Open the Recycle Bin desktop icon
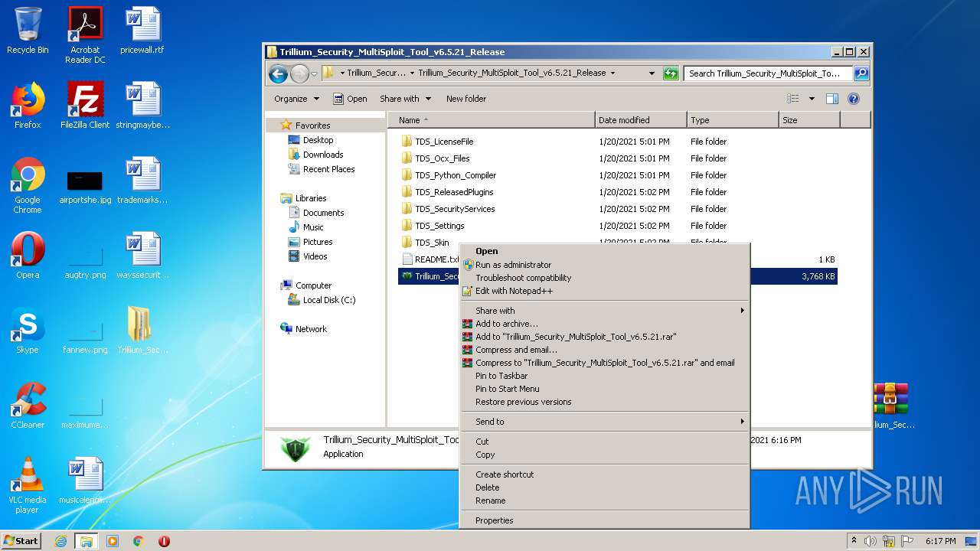This screenshot has height=551, width=980. (x=28, y=31)
